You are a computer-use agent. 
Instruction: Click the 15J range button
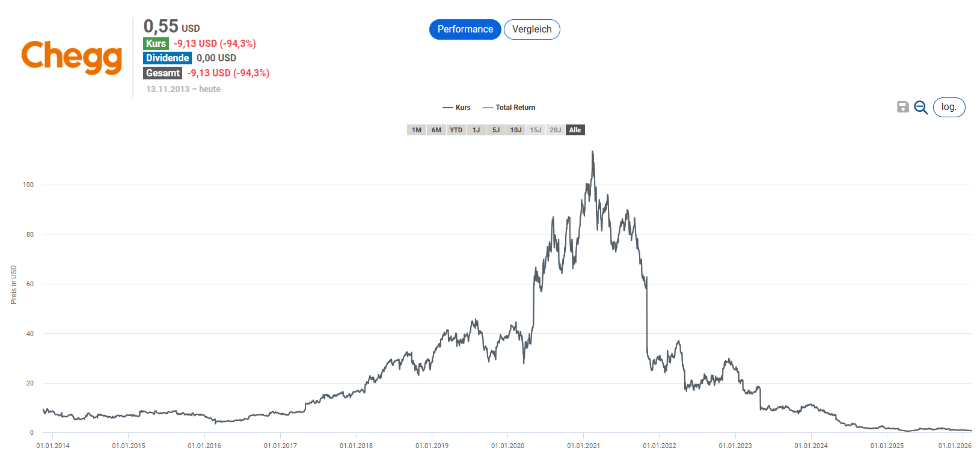pos(536,130)
